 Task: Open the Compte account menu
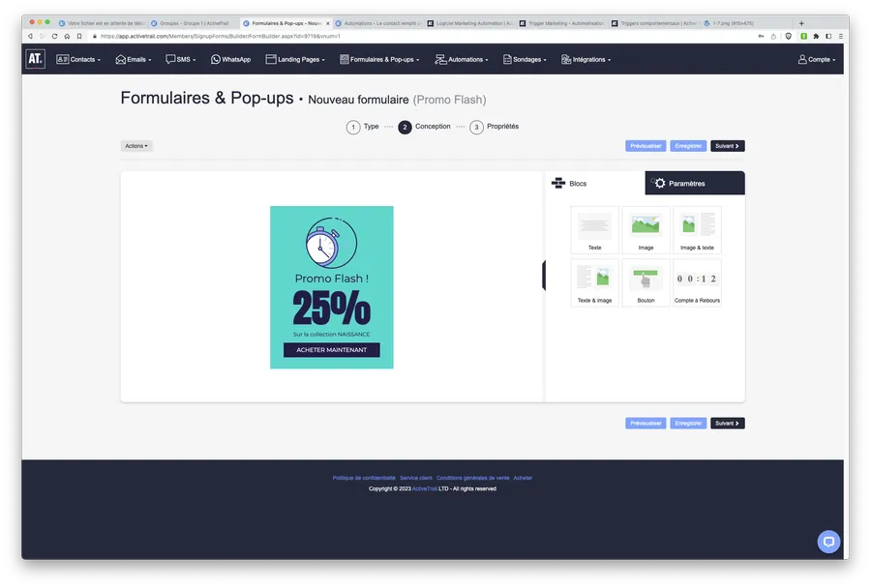pyautogui.click(x=817, y=59)
